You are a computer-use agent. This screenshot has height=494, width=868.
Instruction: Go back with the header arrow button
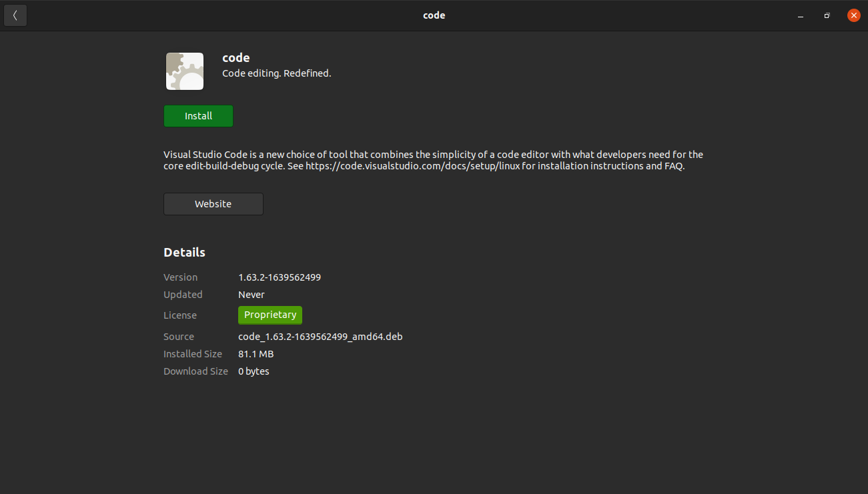pos(15,15)
